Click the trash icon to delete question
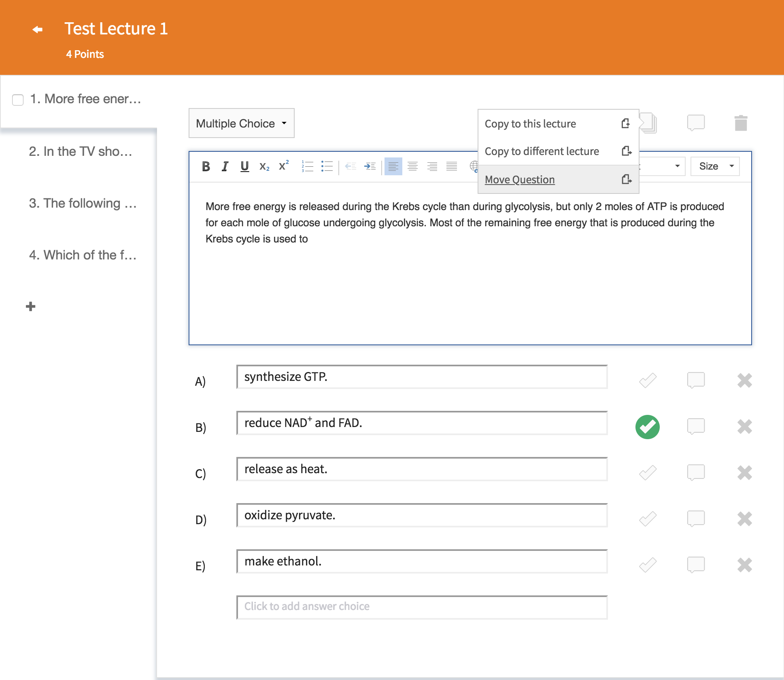Image resolution: width=784 pixels, height=680 pixels. [741, 123]
